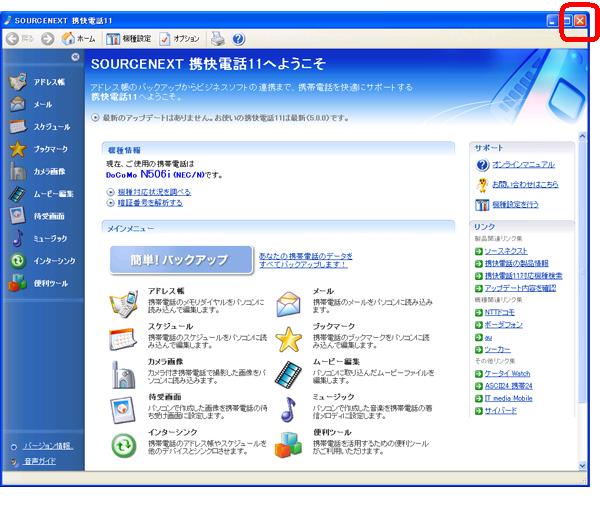Open the IT media Mobile link
This screenshot has height=520, width=600.
(508, 398)
